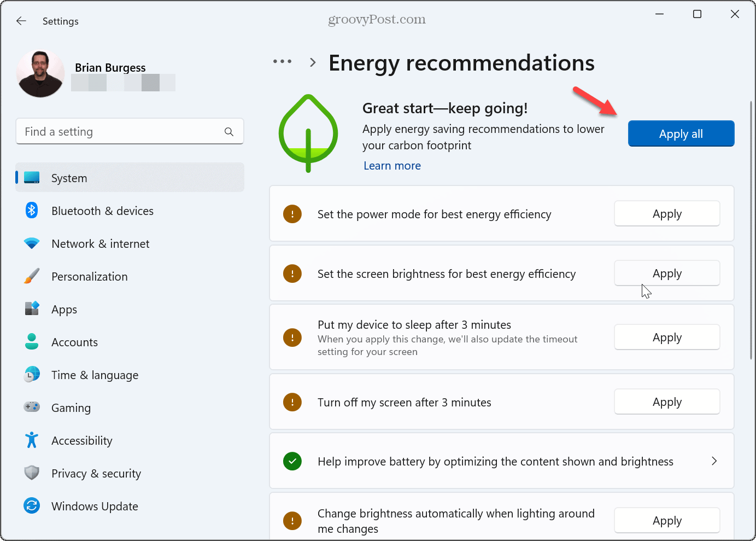The image size is (756, 541).
Task: Click the Accessibility figure icon
Action: coord(32,440)
